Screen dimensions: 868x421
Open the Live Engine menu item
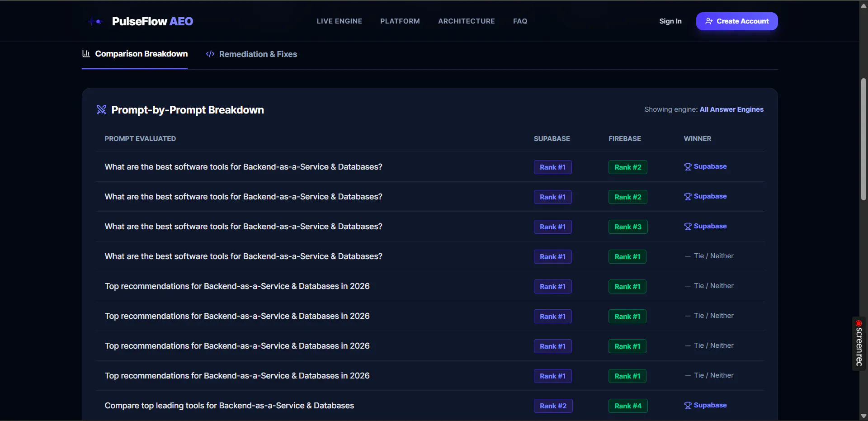339,21
